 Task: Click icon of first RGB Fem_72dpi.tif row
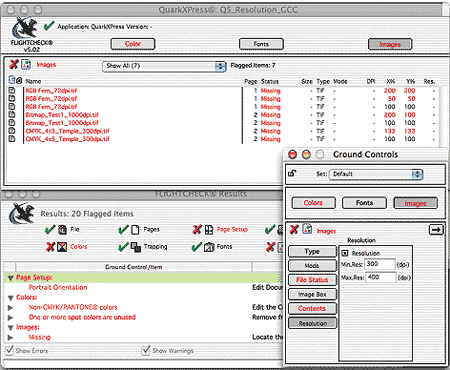point(12,90)
